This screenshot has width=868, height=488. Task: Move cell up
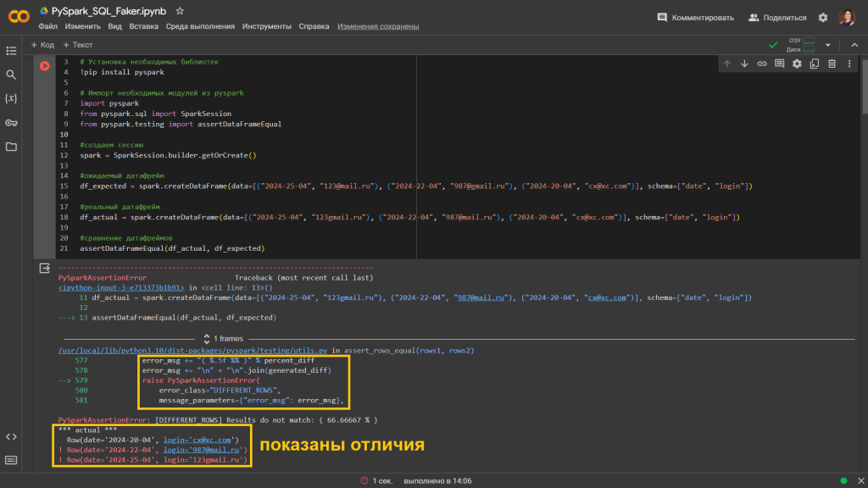[x=726, y=64]
